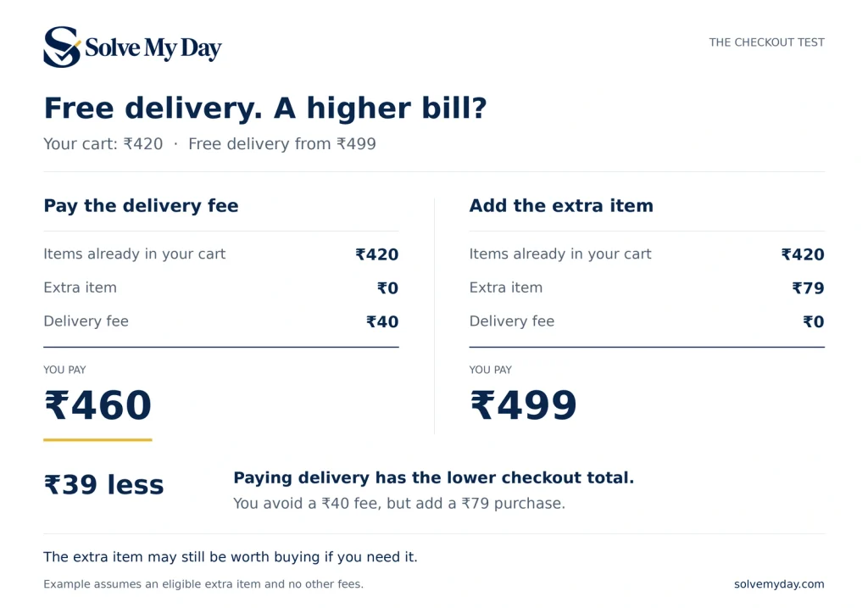The width and height of the screenshot is (868, 608).
Task: Click the ₹39 less savings figure
Action: [104, 485]
